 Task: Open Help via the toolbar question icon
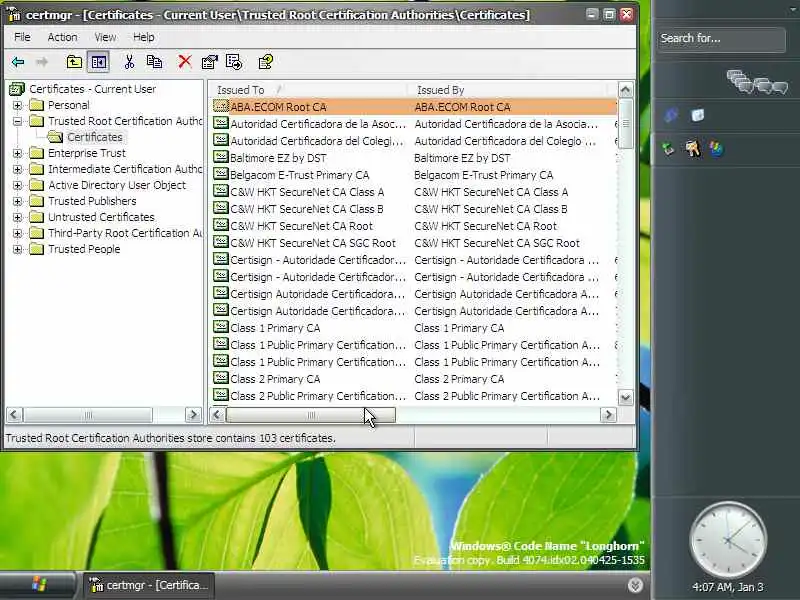tap(266, 62)
